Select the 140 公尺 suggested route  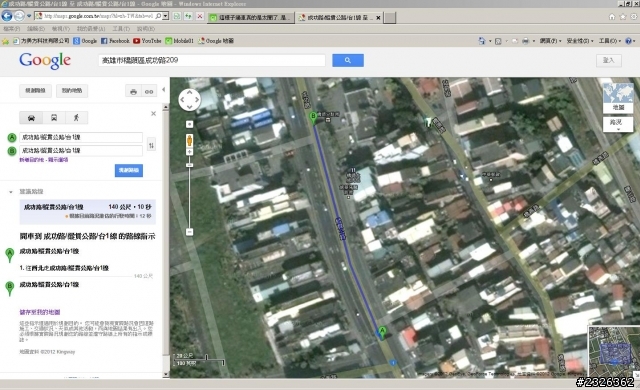[x=88, y=211]
